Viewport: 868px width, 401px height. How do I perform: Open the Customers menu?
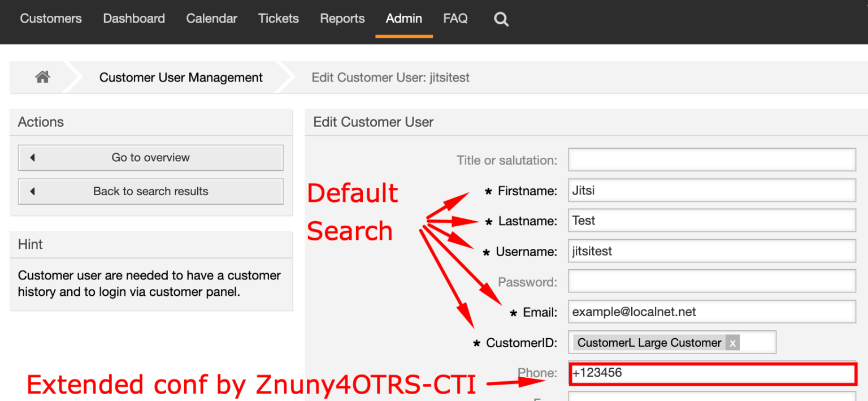[50, 18]
